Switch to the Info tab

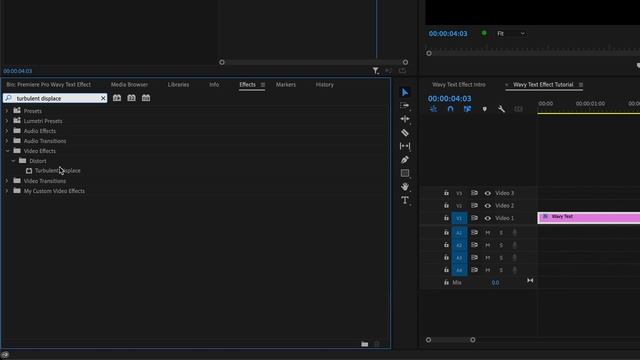214,84
